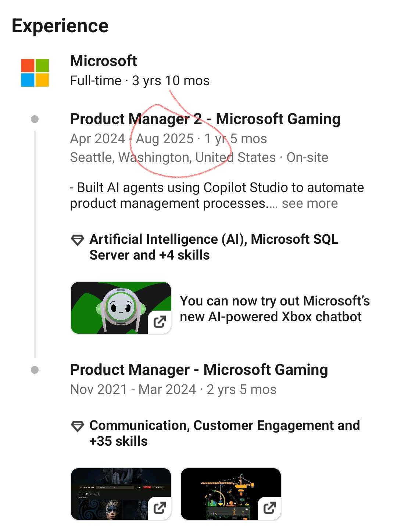Click the Experience section heading
The height and width of the screenshot is (532, 397).
pyautogui.click(x=60, y=26)
